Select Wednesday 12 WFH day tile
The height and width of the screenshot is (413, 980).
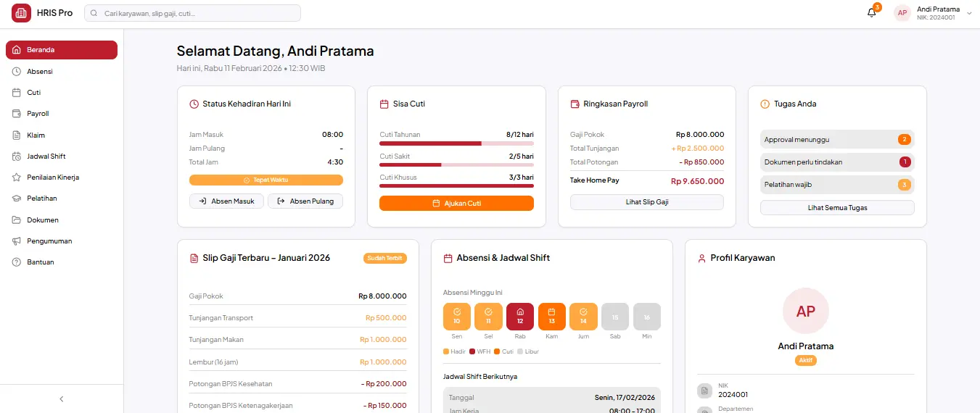520,317
